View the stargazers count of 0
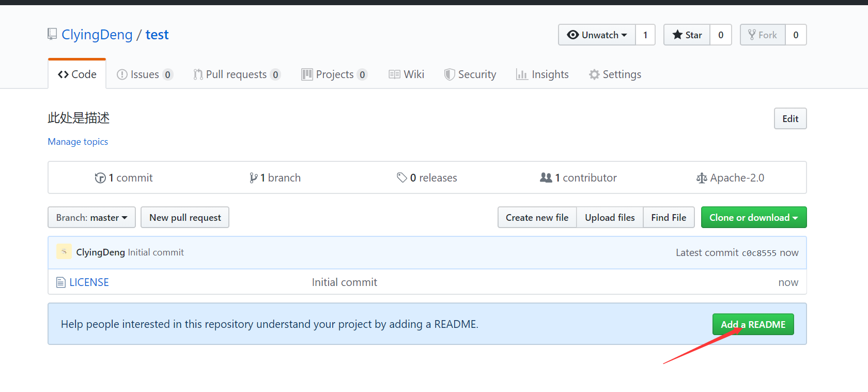This screenshot has width=868, height=392. point(721,35)
